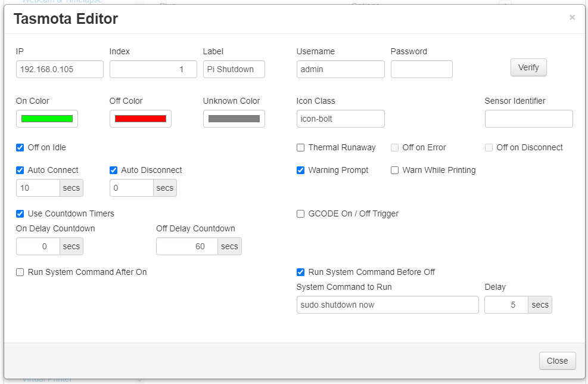
Task: Click the 'Icon Class' label
Action: click(x=315, y=101)
